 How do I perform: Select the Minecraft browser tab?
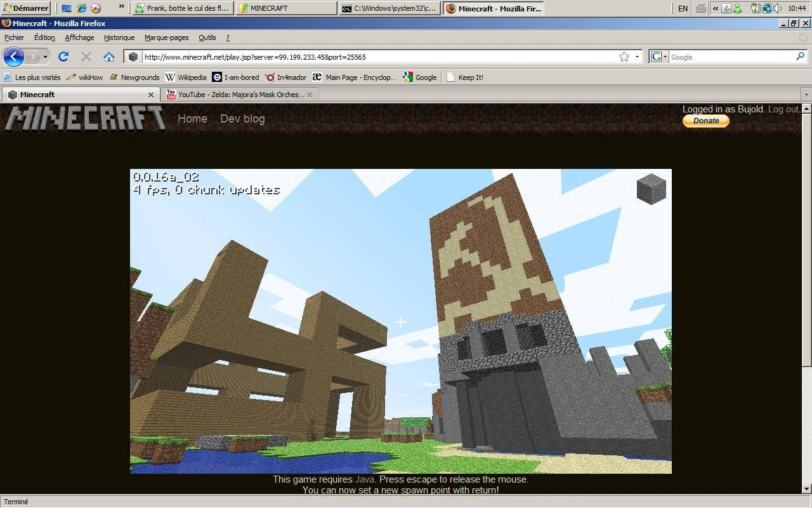81,95
